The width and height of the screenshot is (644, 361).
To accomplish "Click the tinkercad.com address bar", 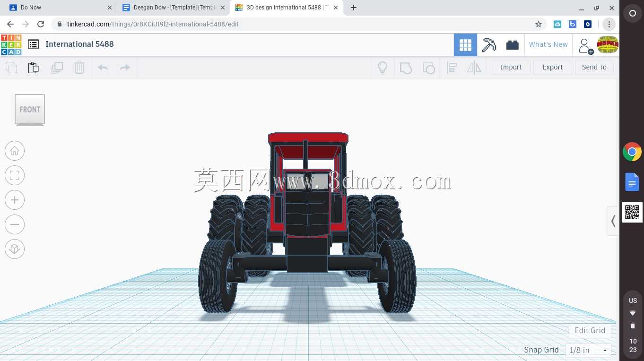I will 298,24.
